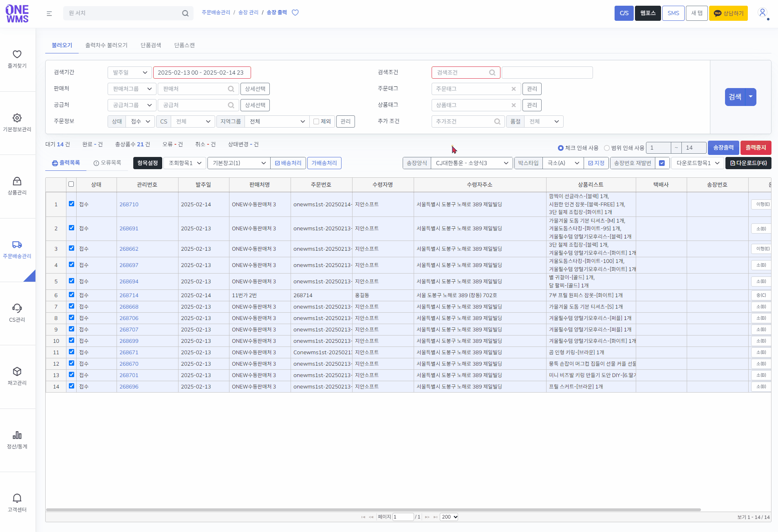Go to the last page icon
Image resolution: width=778 pixels, height=532 pixels.
[435, 517]
